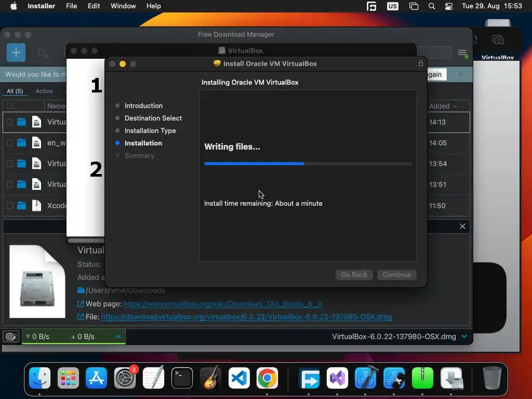The width and height of the screenshot is (532, 399).
Task: Check the 13:51 VirtualBox row checkbox
Action: 10,184
